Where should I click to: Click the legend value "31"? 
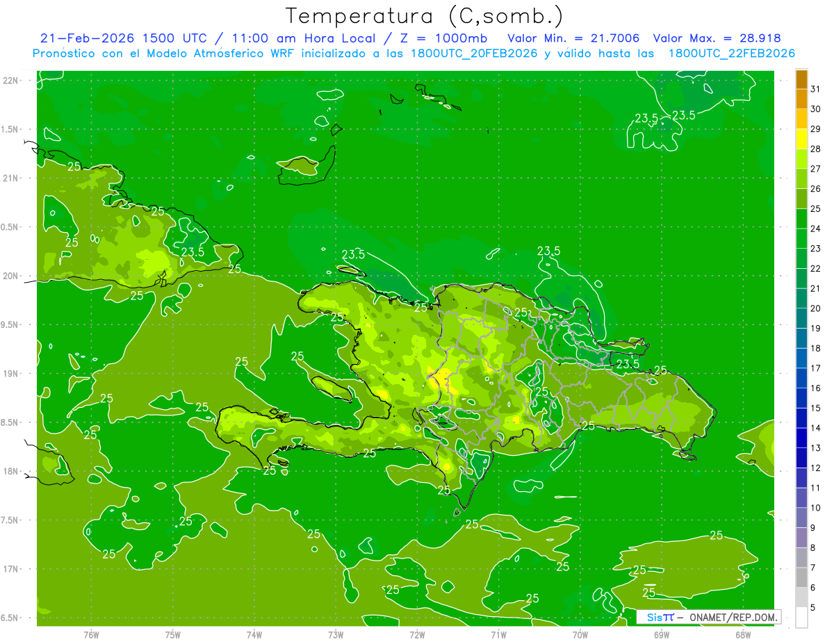tap(815, 89)
